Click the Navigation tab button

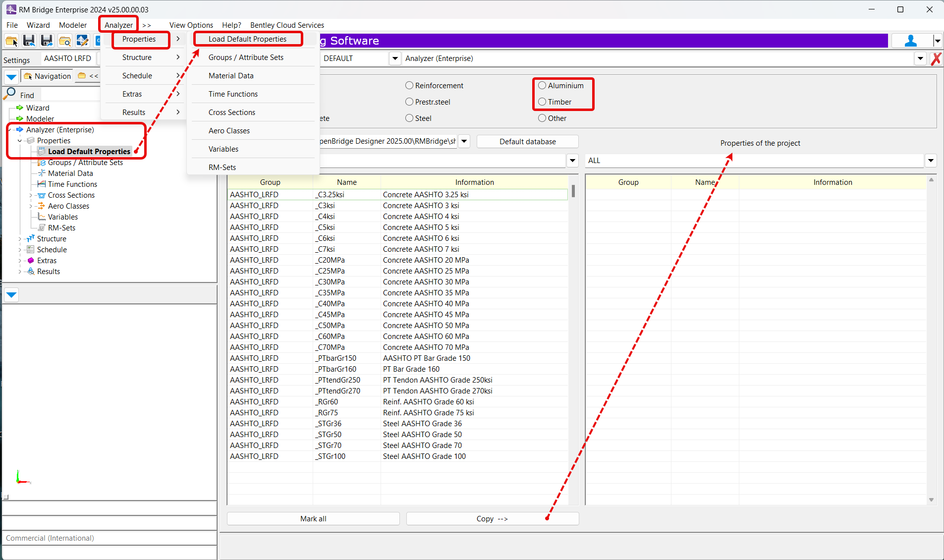(x=48, y=76)
